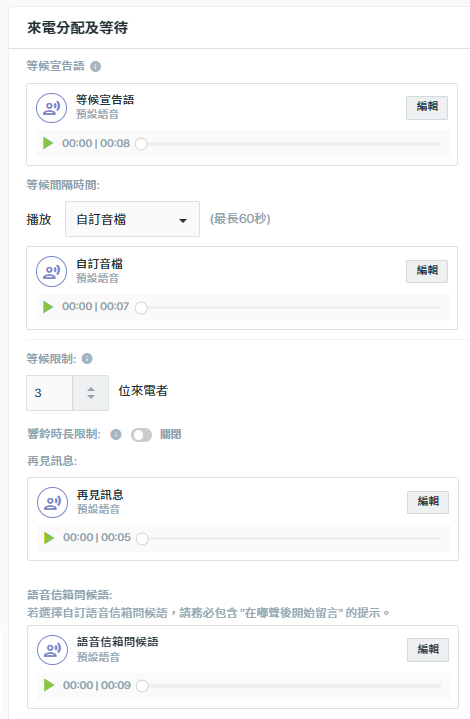Image resolution: width=470 pixels, height=719 pixels.
Task: Open the 播放 自訂音檔 dropdown
Action: (133, 219)
